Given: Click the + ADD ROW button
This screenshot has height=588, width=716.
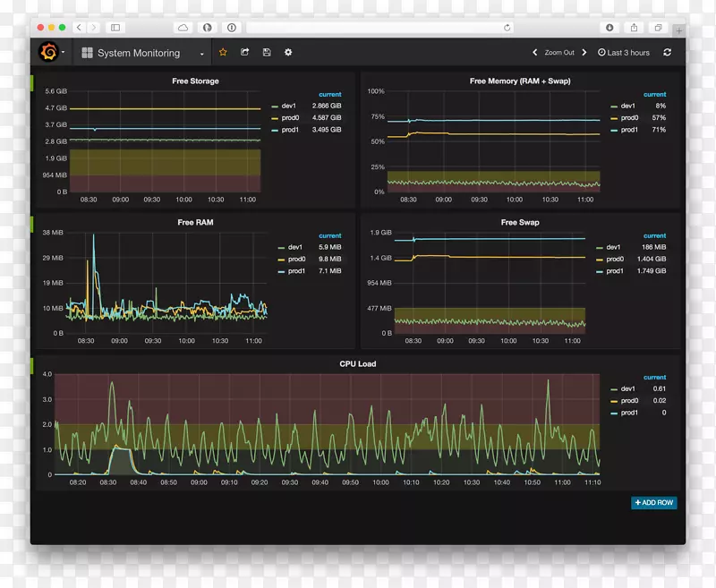Looking at the screenshot, I should click(x=652, y=503).
